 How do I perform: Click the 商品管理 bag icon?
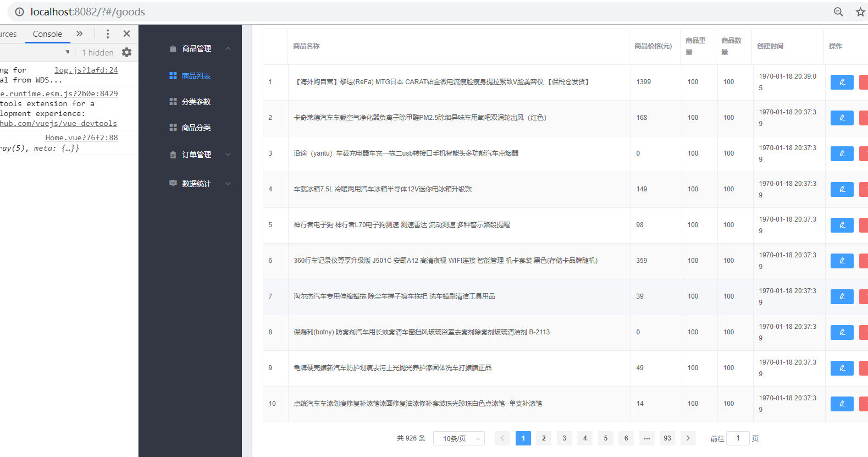click(x=173, y=48)
